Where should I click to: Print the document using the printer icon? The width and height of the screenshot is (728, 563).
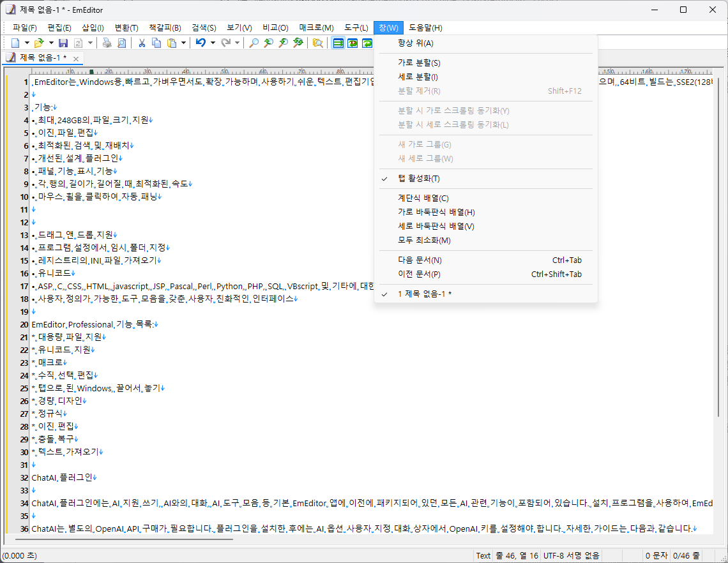[107, 43]
